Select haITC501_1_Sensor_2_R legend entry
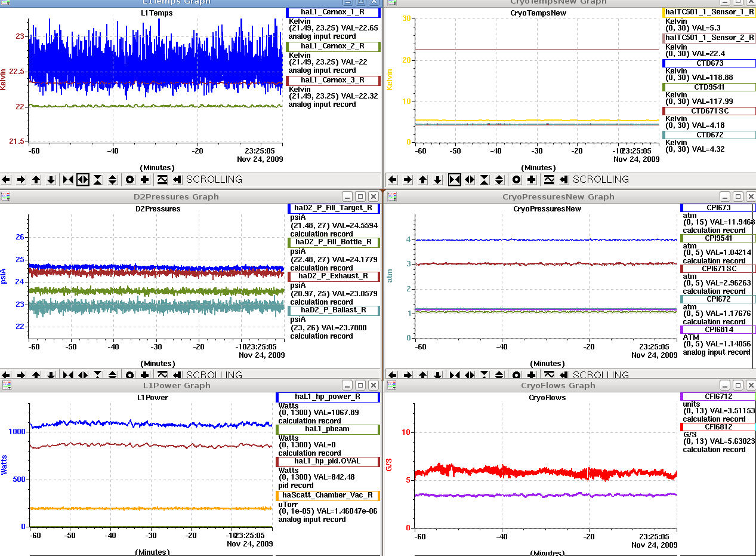This screenshot has width=756, height=556. 709,38
